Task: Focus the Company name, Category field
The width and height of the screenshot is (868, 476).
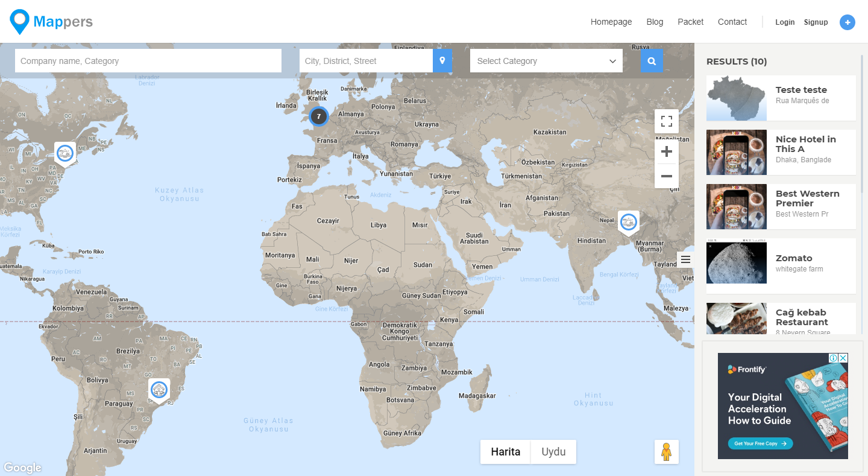Action: (148, 61)
